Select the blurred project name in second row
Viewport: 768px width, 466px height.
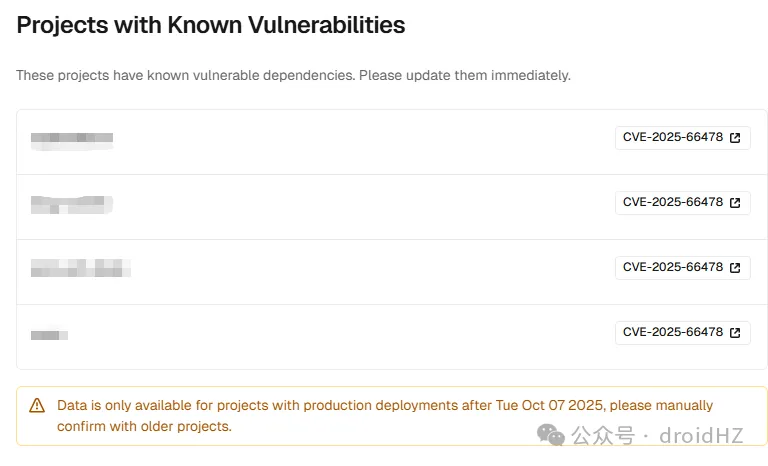[x=71, y=204]
